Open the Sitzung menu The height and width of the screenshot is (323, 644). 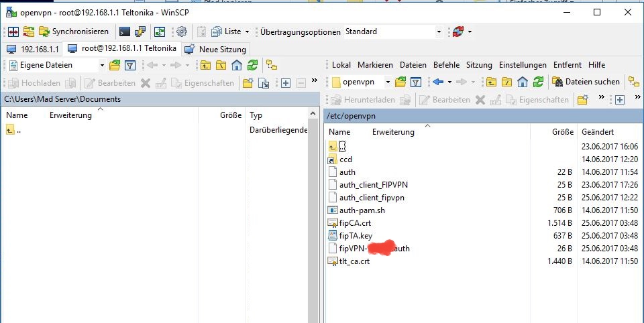pyautogui.click(x=479, y=65)
